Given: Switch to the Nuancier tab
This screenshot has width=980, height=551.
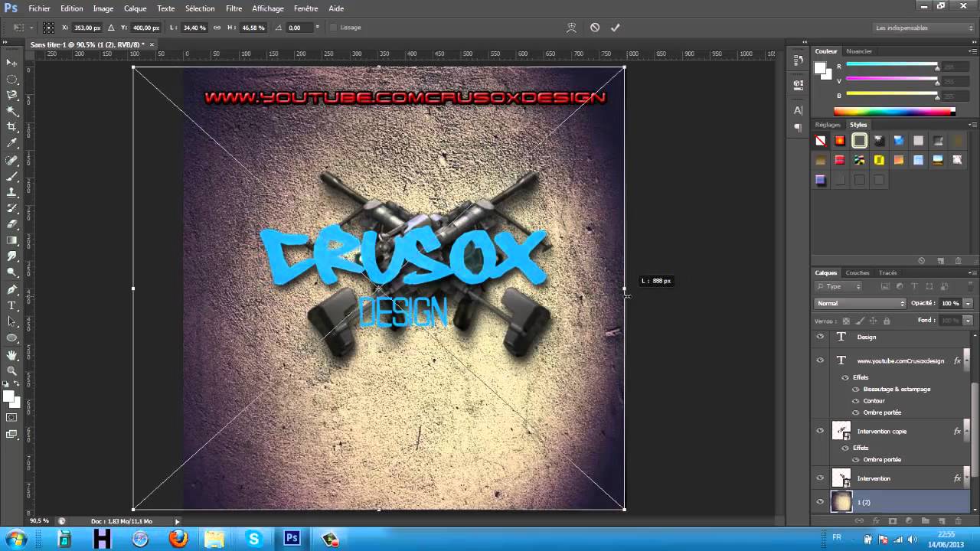Looking at the screenshot, I should 859,51.
